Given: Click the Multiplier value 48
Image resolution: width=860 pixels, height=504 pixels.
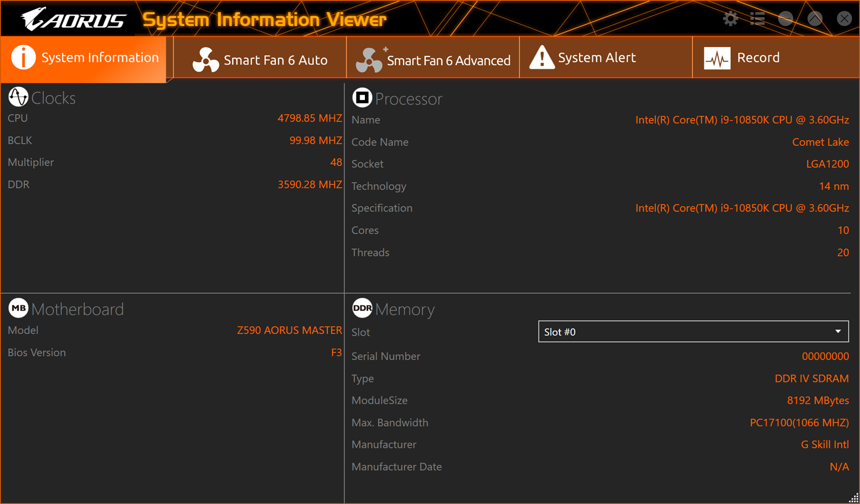Looking at the screenshot, I should (336, 162).
